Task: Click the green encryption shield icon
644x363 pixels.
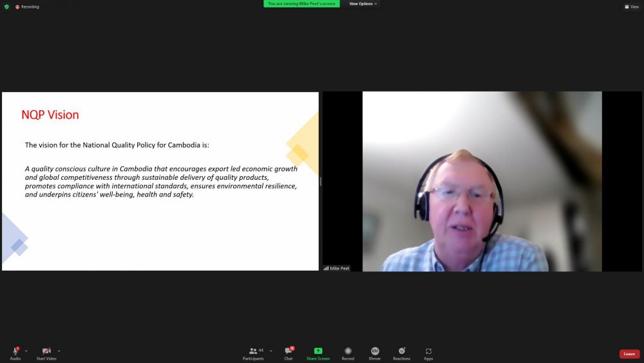Action: coord(6,6)
